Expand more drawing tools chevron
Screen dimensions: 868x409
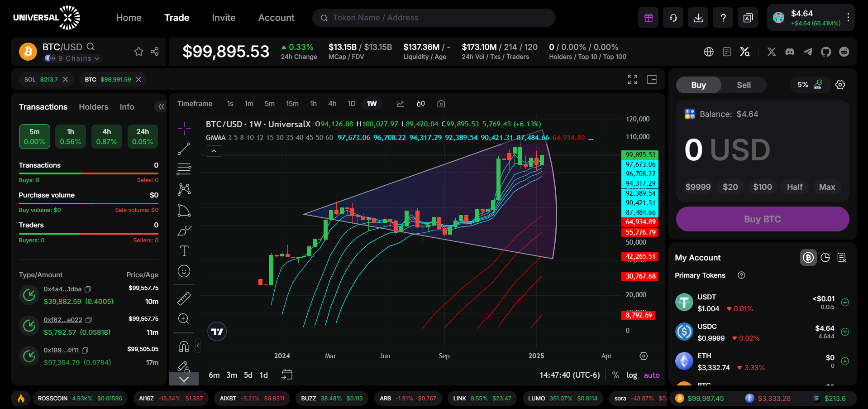click(184, 379)
